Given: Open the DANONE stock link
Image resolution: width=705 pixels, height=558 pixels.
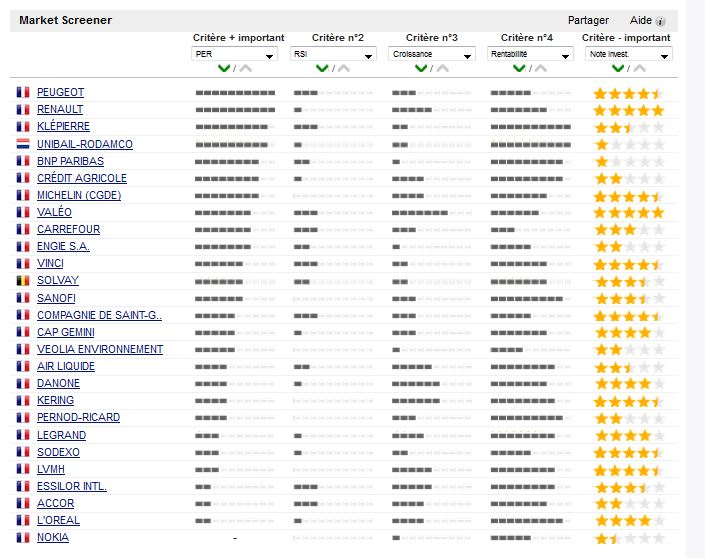Looking at the screenshot, I should (58, 384).
